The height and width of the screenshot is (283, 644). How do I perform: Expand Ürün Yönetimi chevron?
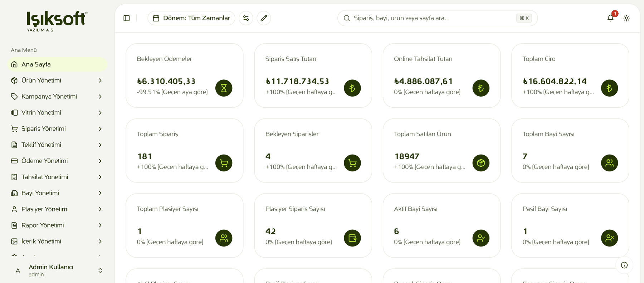[x=100, y=80]
